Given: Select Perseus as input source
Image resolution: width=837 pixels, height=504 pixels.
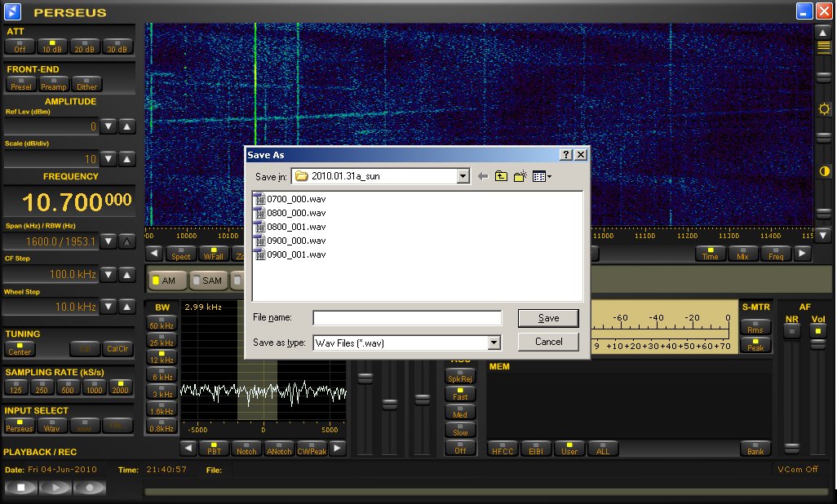Looking at the screenshot, I should point(20,426).
